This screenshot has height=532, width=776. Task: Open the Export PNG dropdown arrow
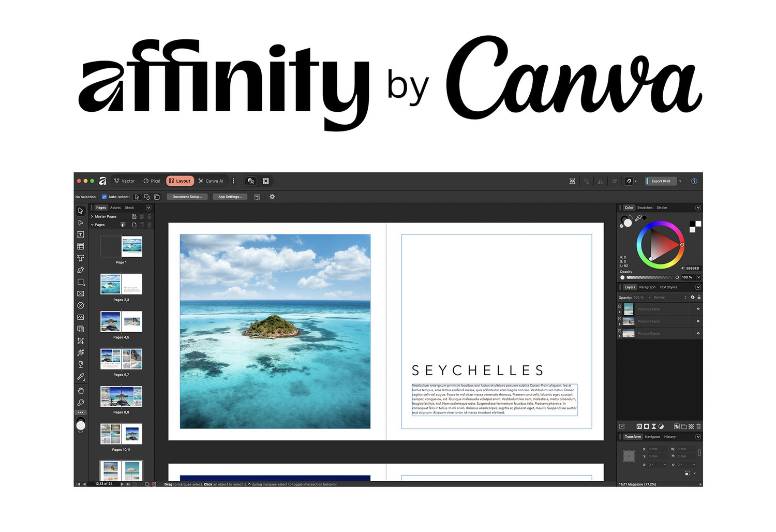(x=680, y=181)
